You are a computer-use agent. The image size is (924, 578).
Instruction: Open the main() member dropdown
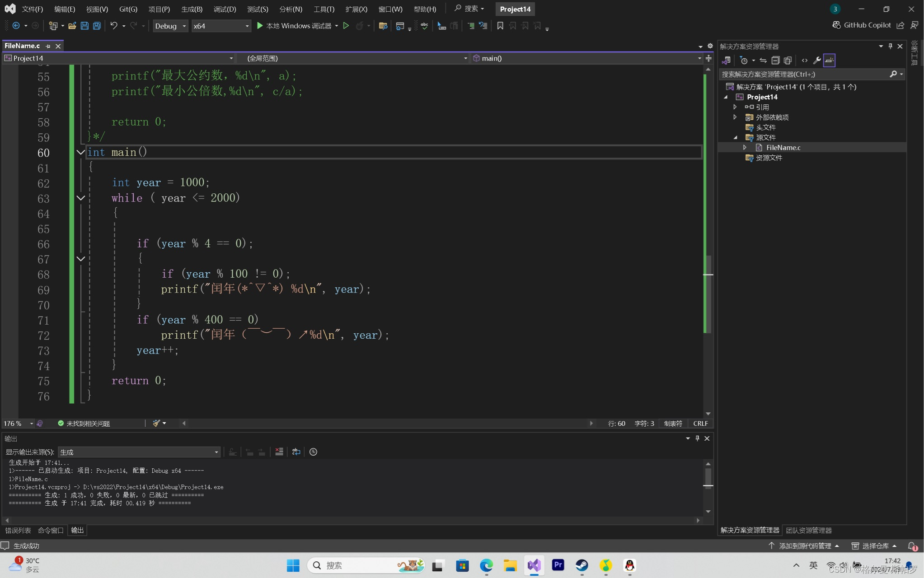coord(586,58)
